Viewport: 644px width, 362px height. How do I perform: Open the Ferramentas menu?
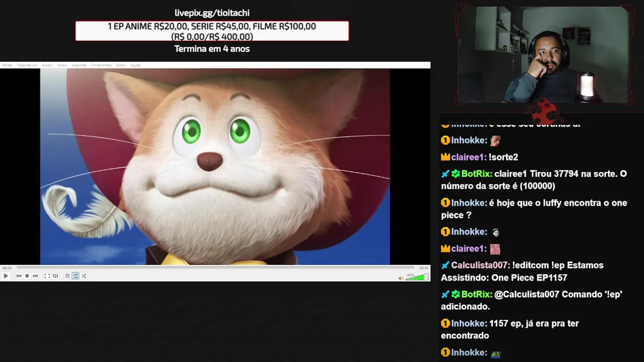101,65
